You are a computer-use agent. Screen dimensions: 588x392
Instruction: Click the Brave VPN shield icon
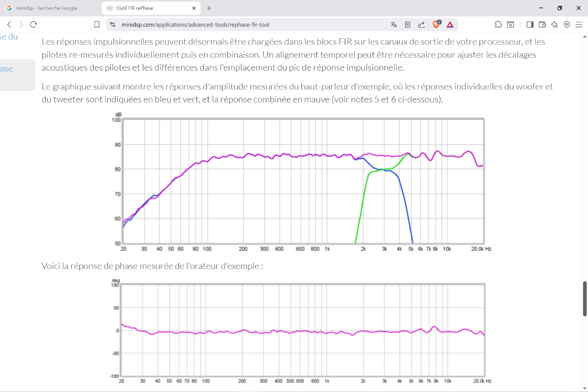pyautogui.click(x=567, y=25)
